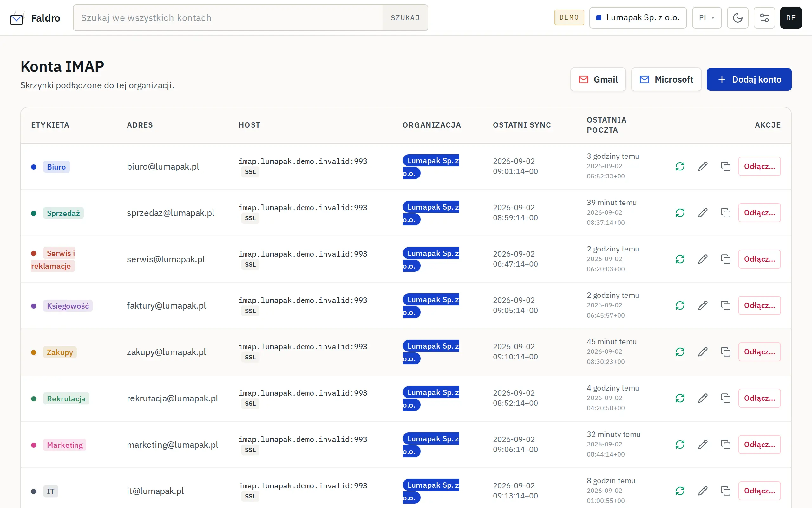Image resolution: width=812 pixels, height=508 pixels.
Task: Sync the sprzedaz@lumapak.pl account
Action: tap(680, 213)
